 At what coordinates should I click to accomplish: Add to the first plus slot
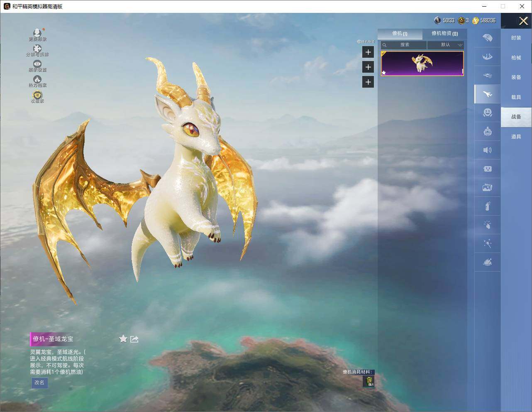pyautogui.click(x=368, y=52)
